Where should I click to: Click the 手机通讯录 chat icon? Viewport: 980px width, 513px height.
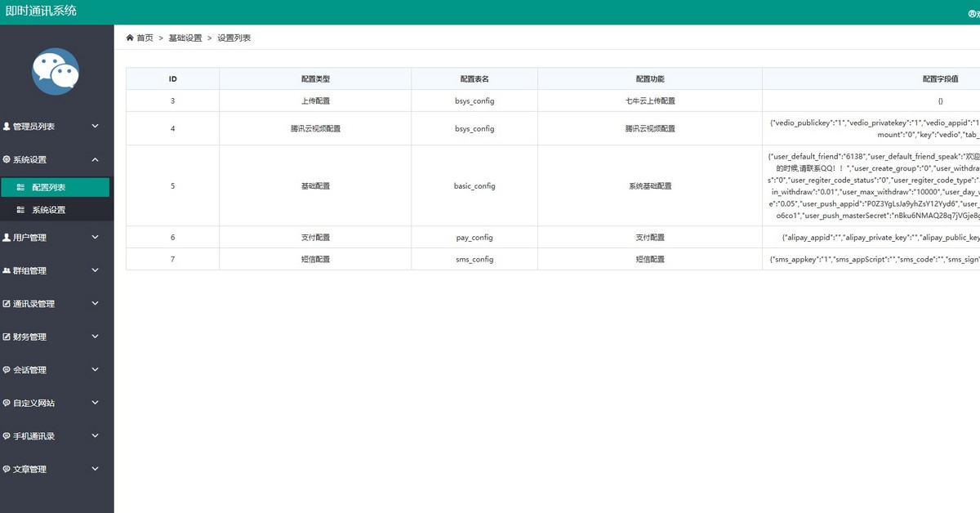[x=7, y=436]
